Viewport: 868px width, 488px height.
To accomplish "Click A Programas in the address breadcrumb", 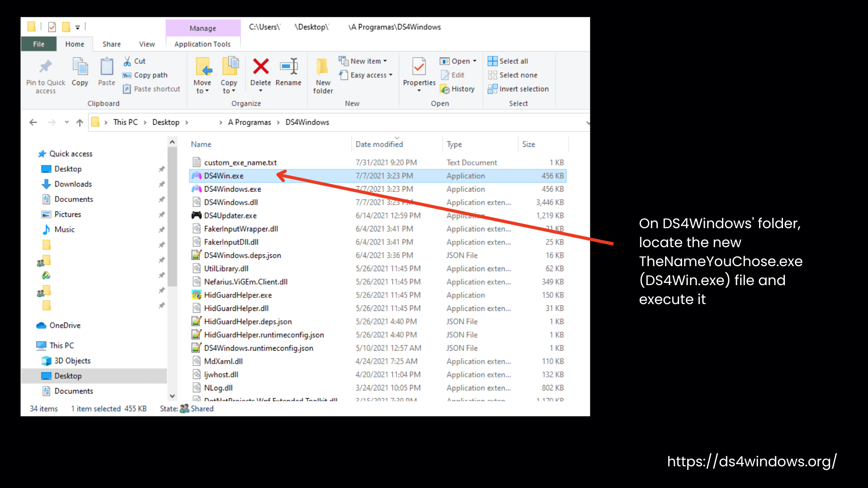I will click(250, 122).
